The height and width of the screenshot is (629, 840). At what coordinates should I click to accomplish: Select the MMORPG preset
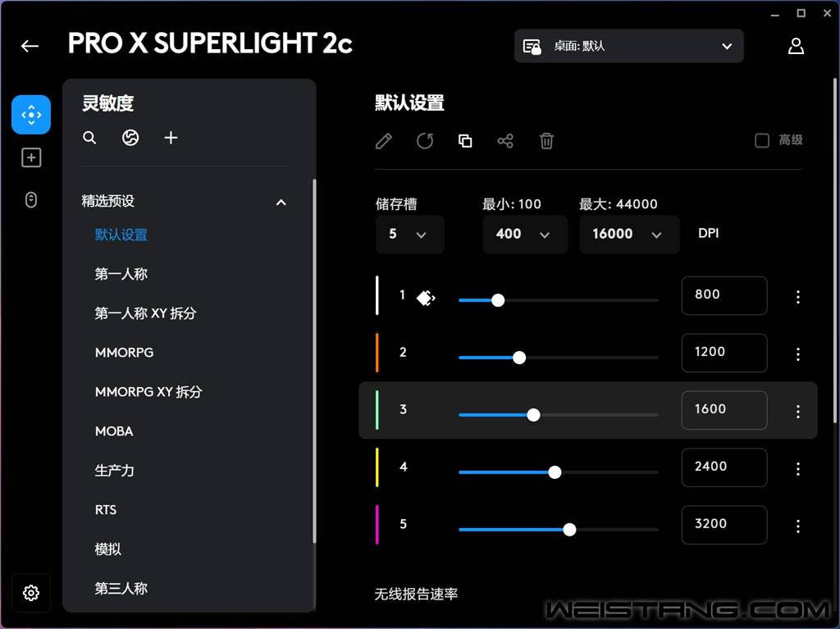[x=124, y=353]
